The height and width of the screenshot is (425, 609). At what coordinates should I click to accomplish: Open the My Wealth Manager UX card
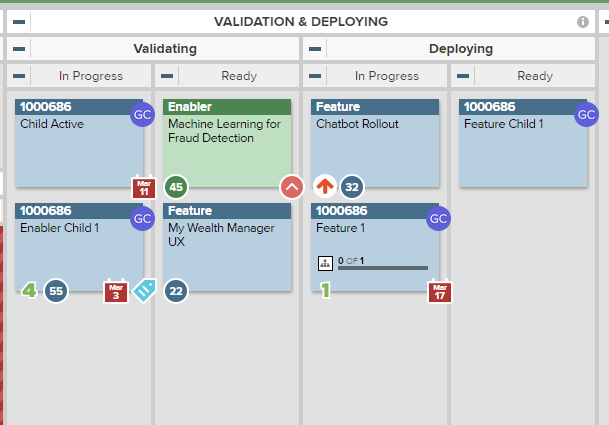[x=227, y=247]
